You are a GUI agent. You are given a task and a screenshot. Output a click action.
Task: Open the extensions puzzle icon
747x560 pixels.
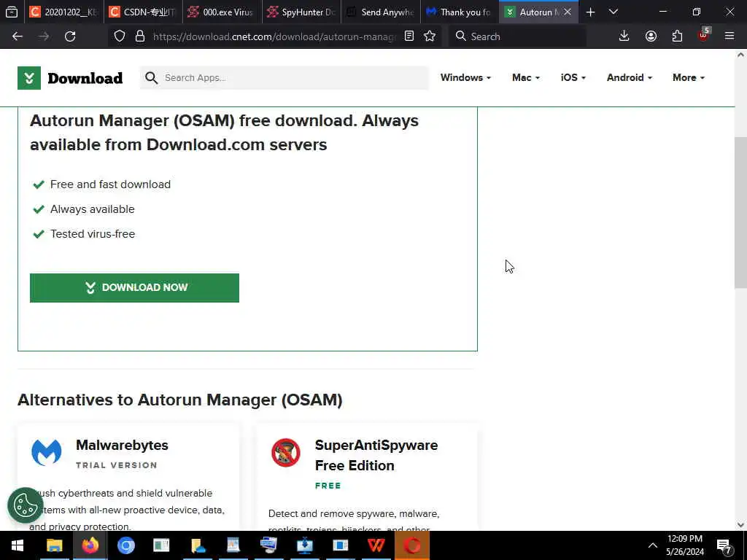[677, 36]
